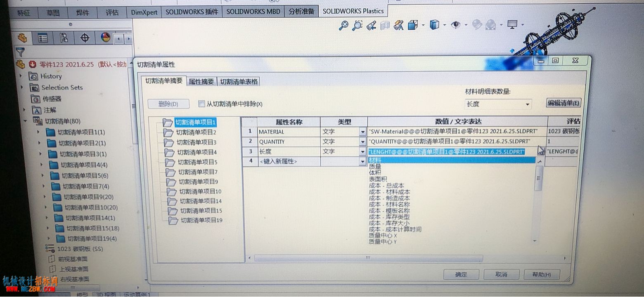Click the History folder icon
This screenshot has height=297, width=644.
click(33, 76)
